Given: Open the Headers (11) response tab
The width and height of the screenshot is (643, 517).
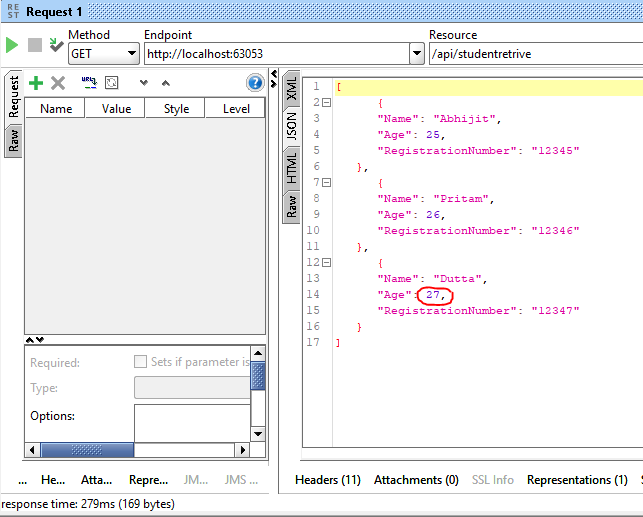Looking at the screenshot, I should [x=328, y=480].
